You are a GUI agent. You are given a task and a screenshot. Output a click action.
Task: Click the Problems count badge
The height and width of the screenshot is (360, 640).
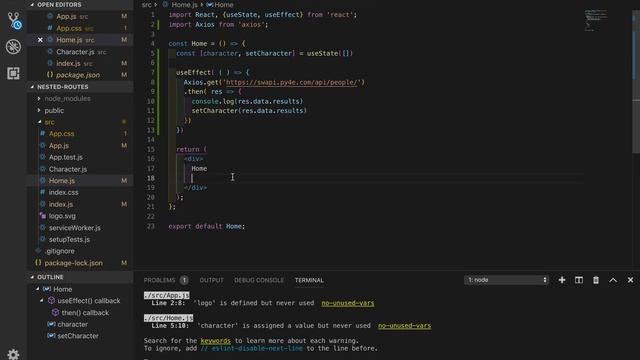pos(184,280)
